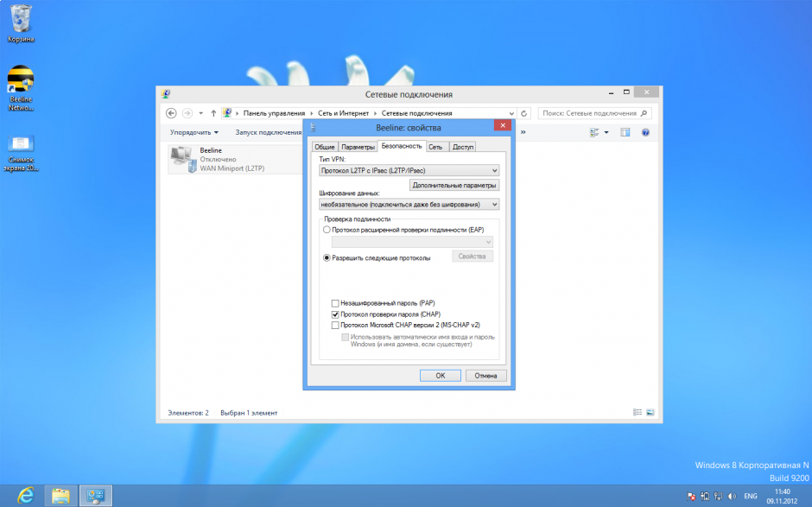Open the Упорядочить menu

click(x=194, y=132)
